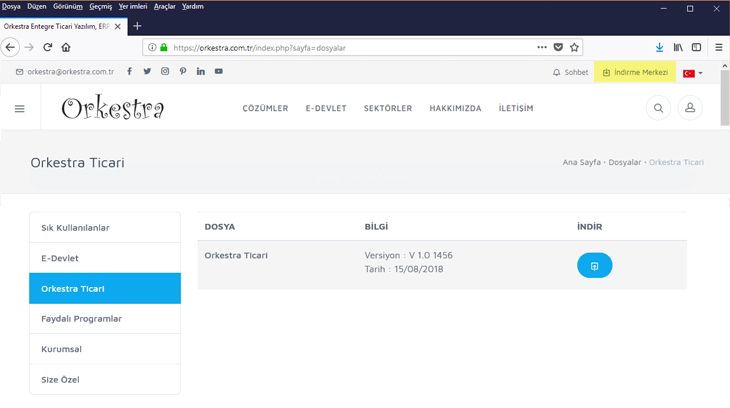Click the page vertical scrollbar
The width and height of the screenshot is (730, 408).
pyautogui.click(x=724, y=100)
